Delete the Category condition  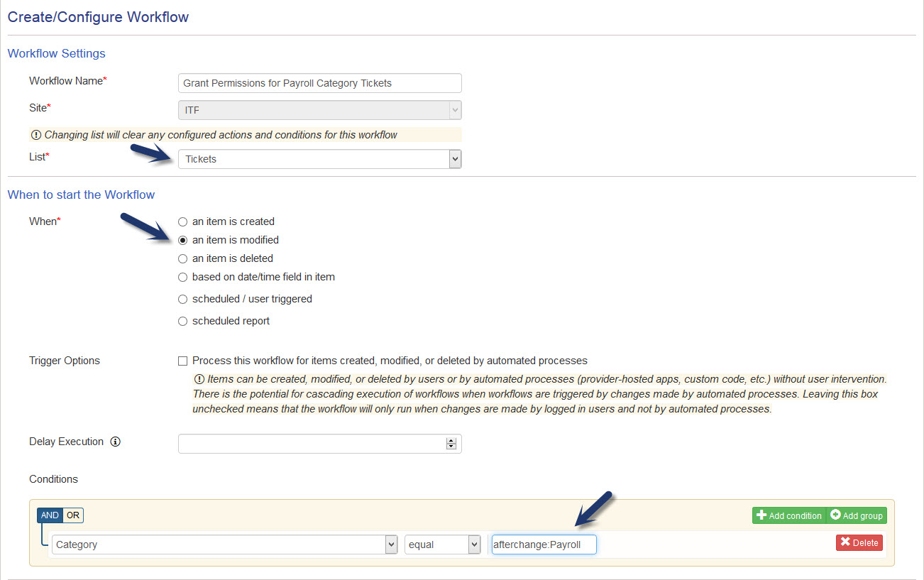click(x=859, y=542)
